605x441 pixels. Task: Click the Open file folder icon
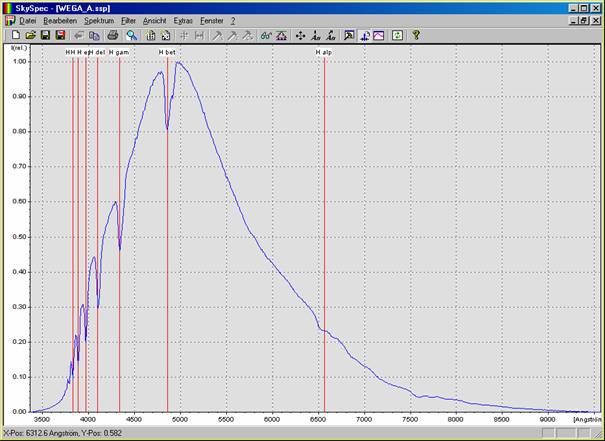tap(30, 35)
